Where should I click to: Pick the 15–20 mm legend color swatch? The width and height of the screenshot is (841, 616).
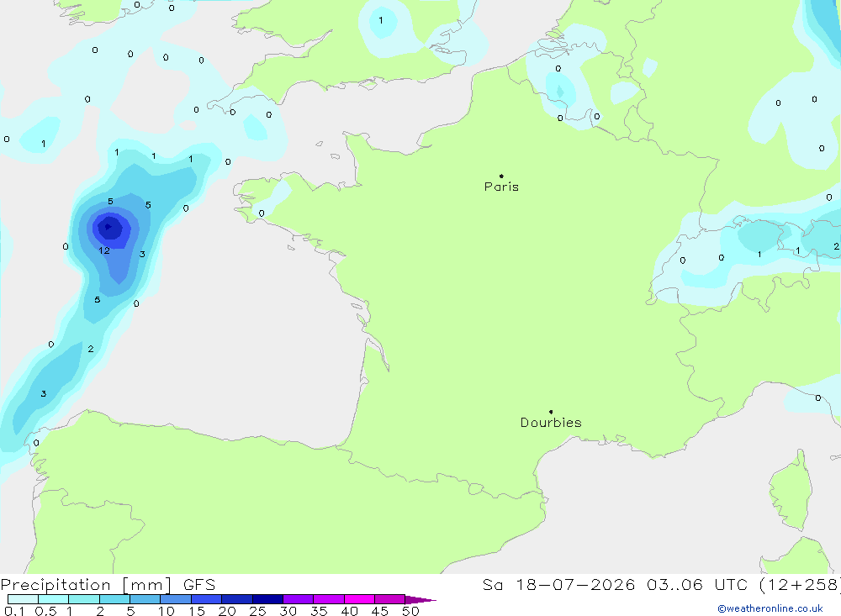point(207,599)
